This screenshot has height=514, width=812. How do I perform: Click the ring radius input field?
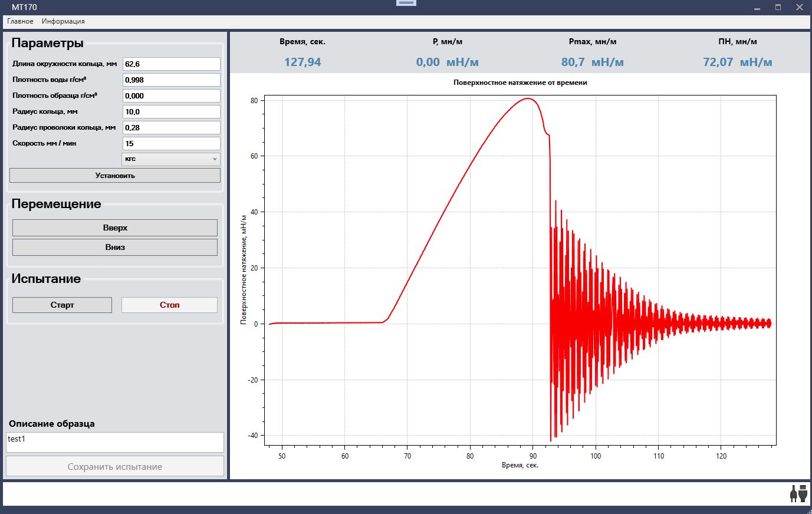[172, 111]
